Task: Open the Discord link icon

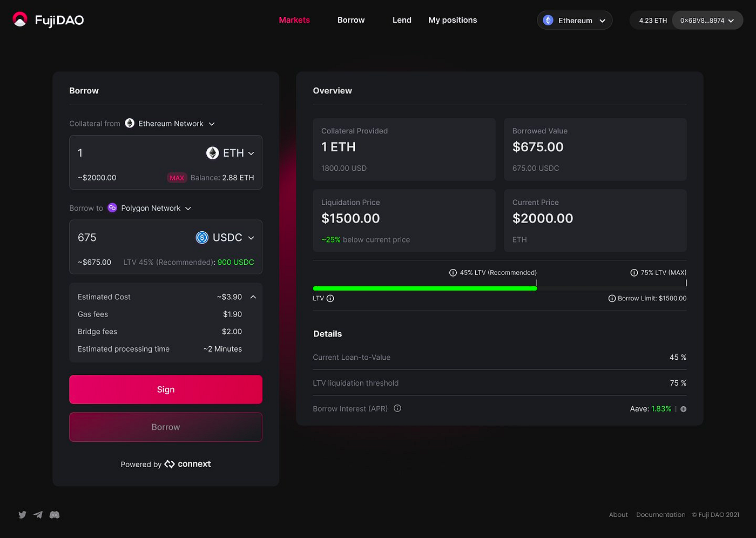Action: pyautogui.click(x=55, y=515)
